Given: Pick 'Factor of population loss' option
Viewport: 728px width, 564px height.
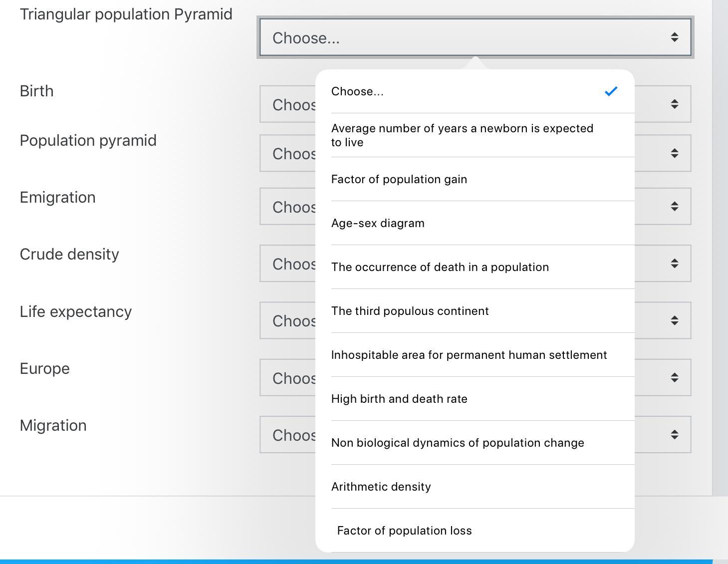Looking at the screenshot, I should pyautogui.click(x=404, y=531).
